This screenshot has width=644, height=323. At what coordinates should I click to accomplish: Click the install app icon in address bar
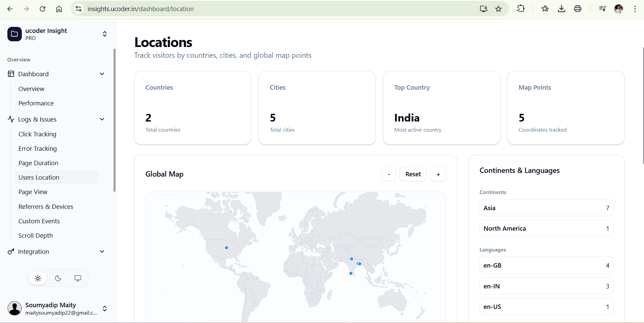click(484, 9)
